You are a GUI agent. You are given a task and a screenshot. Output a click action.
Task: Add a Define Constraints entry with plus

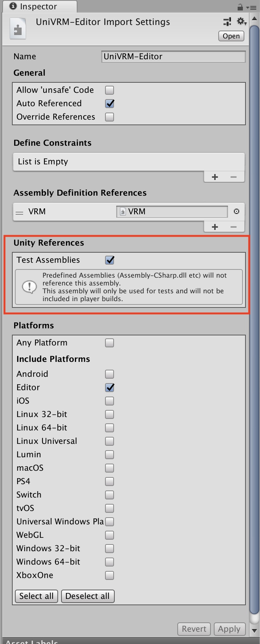click(x=215, y=177)
